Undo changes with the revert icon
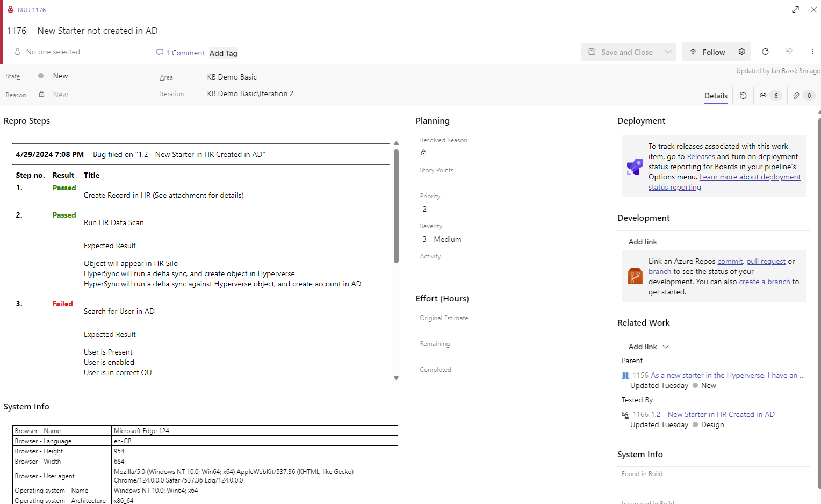The image size is (821, 504). pos(789,52)
